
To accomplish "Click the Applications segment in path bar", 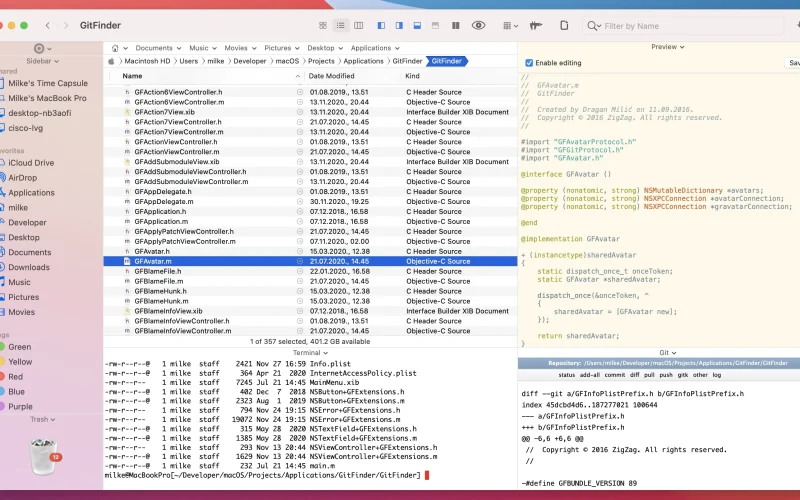I will pyautogui.click(x=363, y=61).
